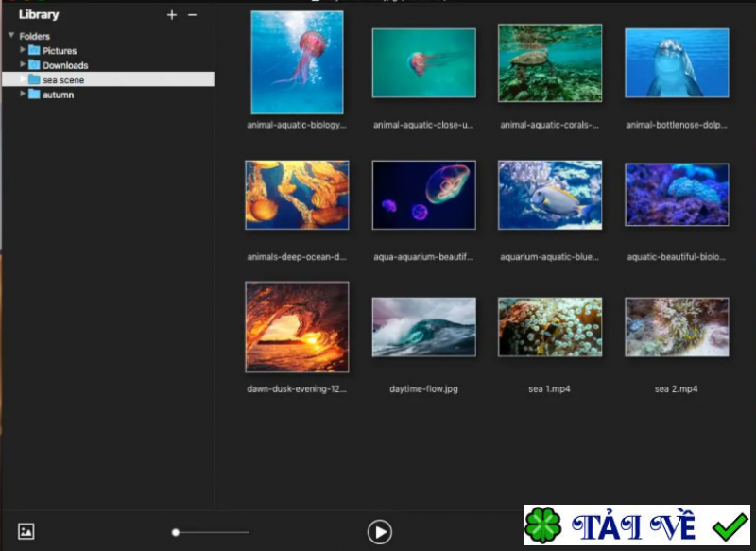Click the green checkmark icon
756x551 pixels.
pyautogui.click(x=730, y=526)
